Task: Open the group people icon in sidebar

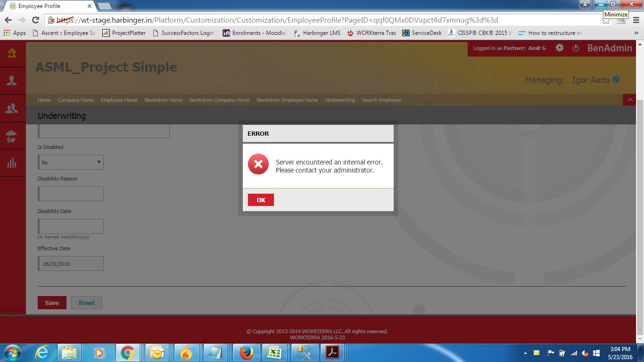Action: 12,108
